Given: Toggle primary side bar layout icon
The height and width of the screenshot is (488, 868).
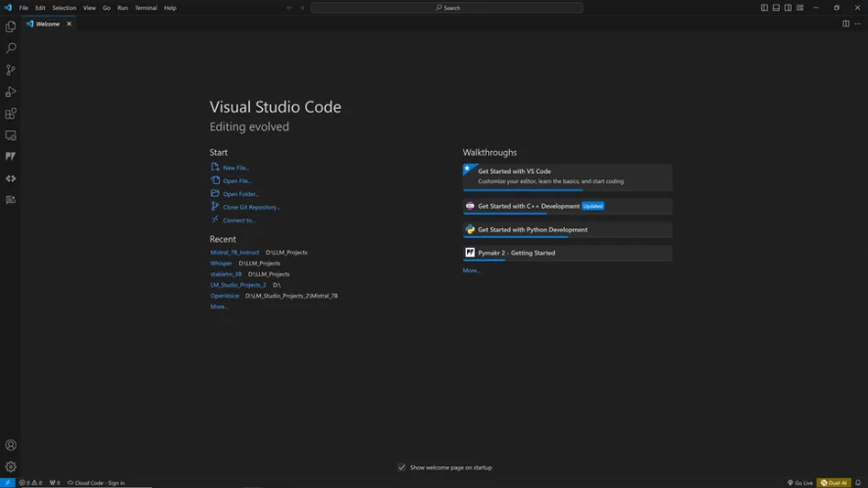Looking at the screenshot, I should (x=764, y=7).
